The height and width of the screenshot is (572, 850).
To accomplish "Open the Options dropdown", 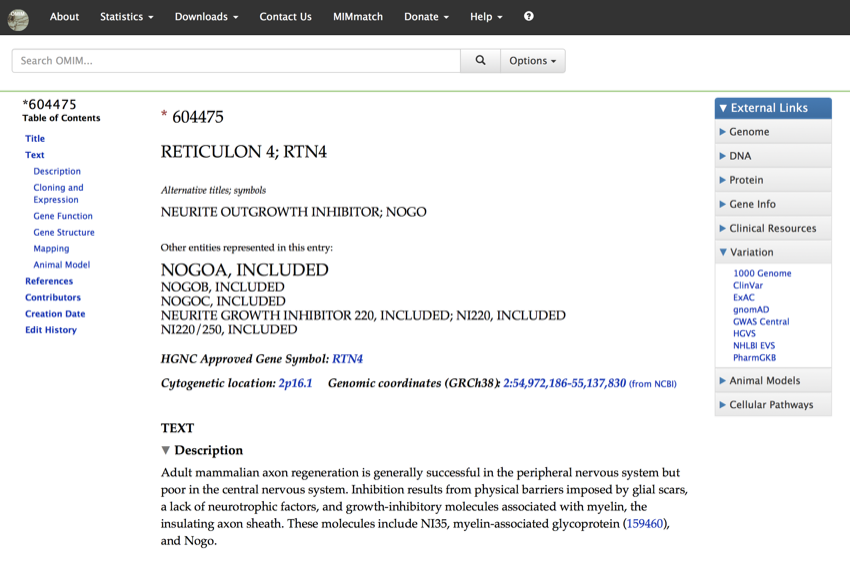I will point(532,61).
